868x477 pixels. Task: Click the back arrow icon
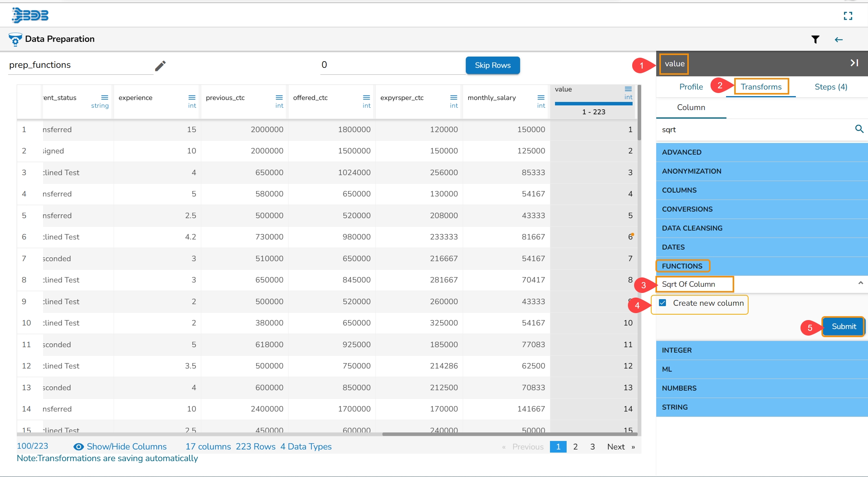[839, 40]
